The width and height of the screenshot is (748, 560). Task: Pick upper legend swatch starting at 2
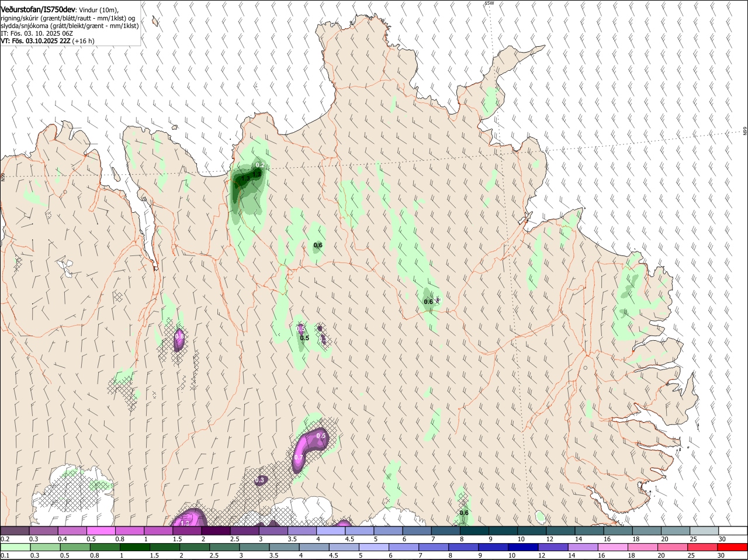click(x=216, y=530)
